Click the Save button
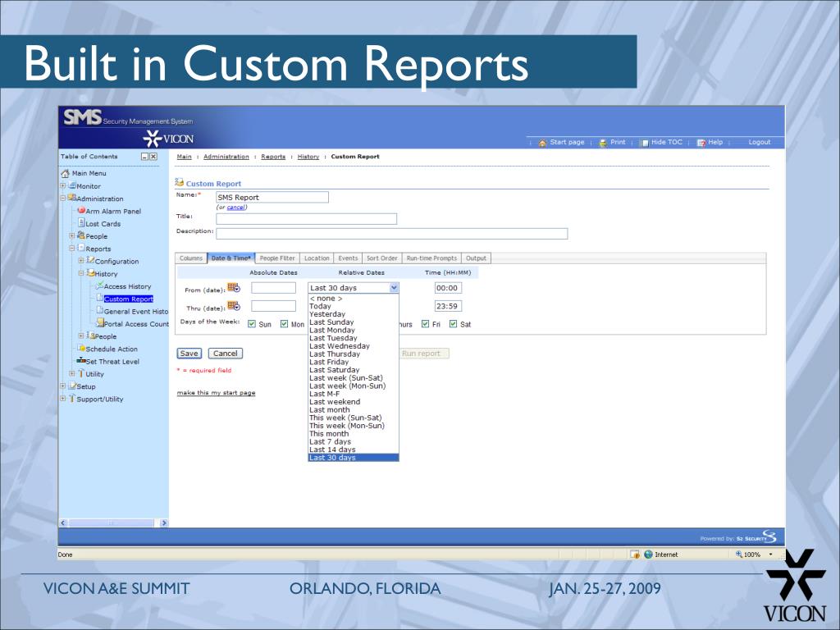This screenshot has width=840, height=630. (x=189, y=354)
